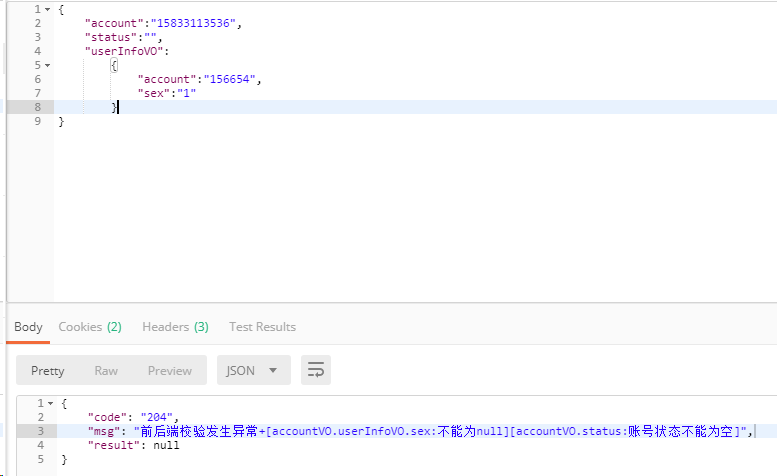The height and width of the screenshot is (476, 777).
Task: Select the Pretty view button
Action: coord(48,370)
